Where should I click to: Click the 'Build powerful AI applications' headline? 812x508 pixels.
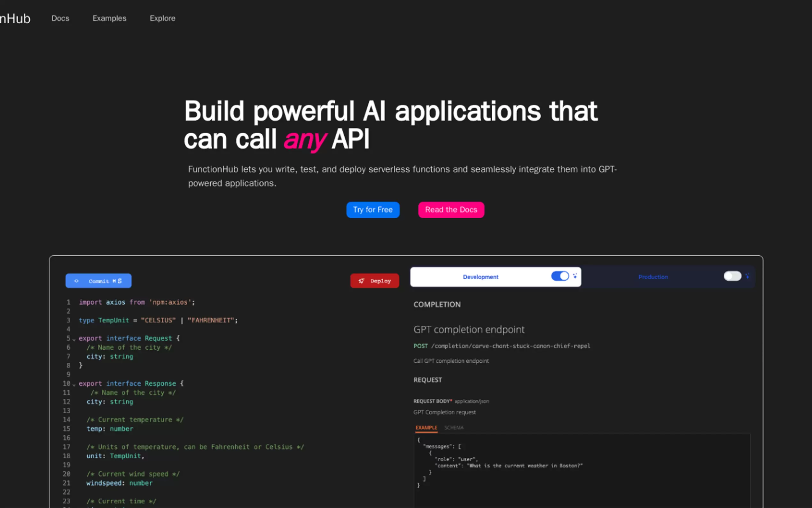(x=391, y=125)
